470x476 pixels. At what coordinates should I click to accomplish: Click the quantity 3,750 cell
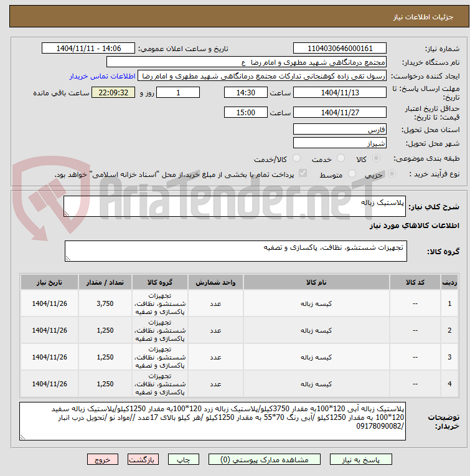coord(105,303)
